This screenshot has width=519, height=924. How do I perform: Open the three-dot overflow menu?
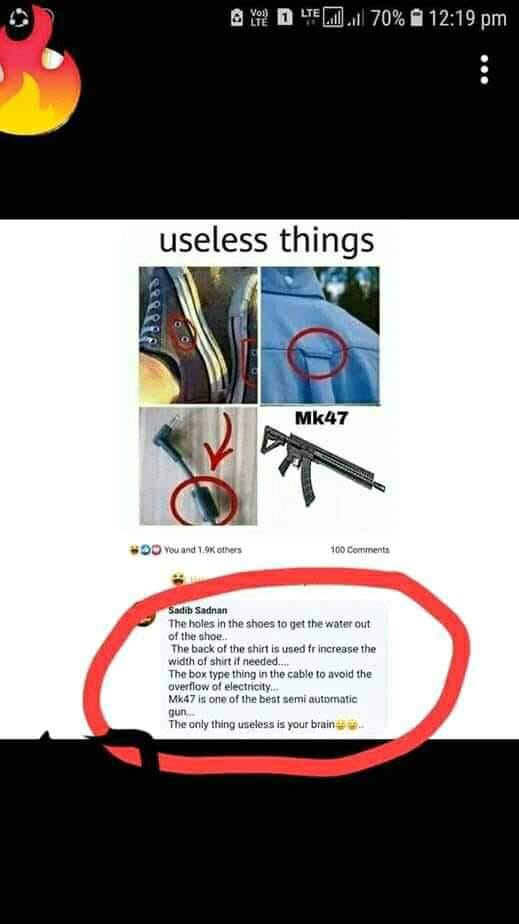[x=484, y=70]
